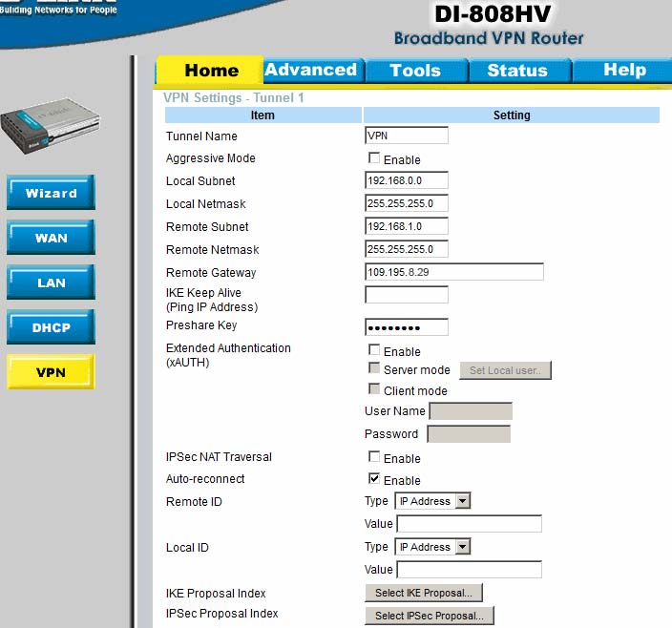The width and height of the screenshot is (672, 628).
Task: Uncheck the Auto-reconnect Enable checkbox
Action: pyautogui.click(x=374, y=478)
